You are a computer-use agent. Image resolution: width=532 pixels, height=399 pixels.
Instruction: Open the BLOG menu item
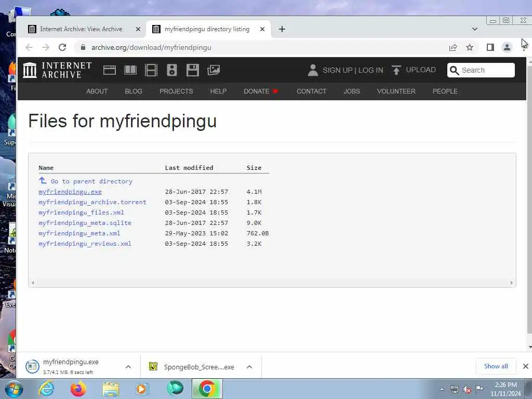pyautogui.click(x=134, y=91)
